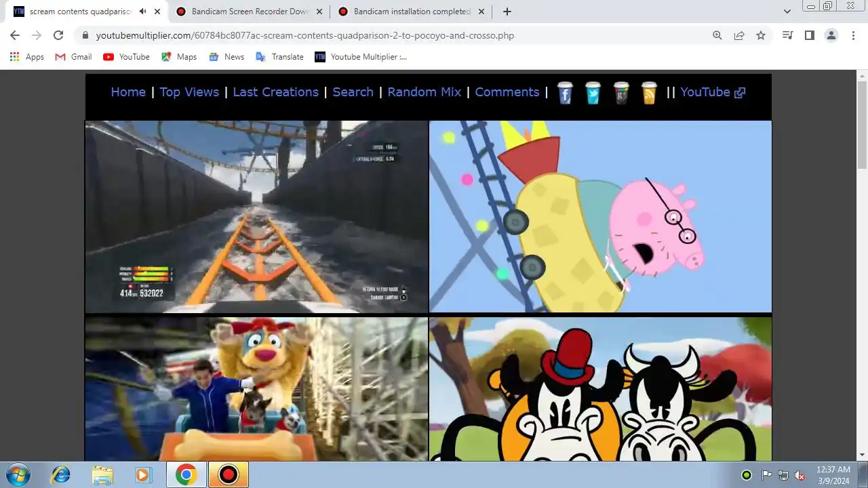The image size is (868, 488).
Task: Open the Random Mix link
Action: pos(424,92)
